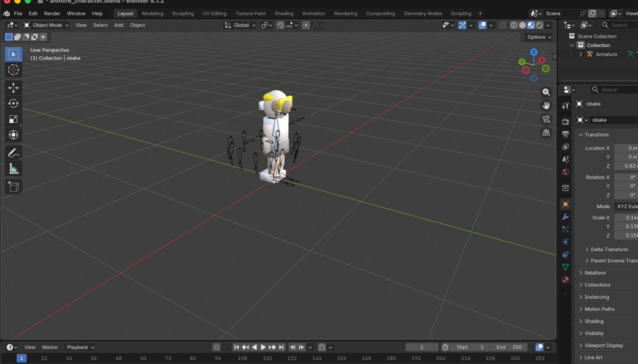Image resolution: width=638 pixels, height=364 pixels.
Task: Open the Scene properties tab
Action: coord(565,159)
